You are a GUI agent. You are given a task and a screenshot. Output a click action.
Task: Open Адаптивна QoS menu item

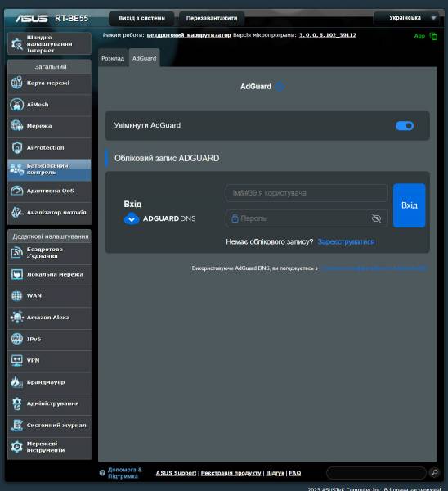49,191
